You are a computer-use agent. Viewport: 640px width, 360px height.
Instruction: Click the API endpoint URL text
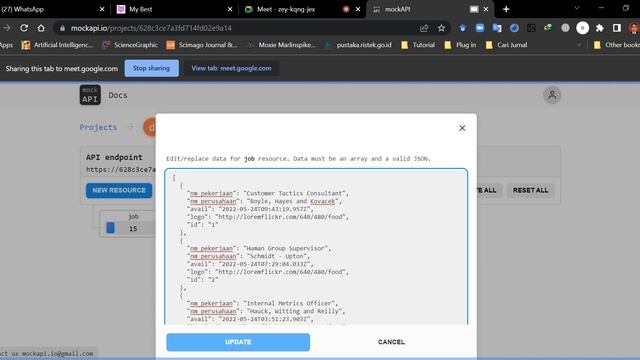pos(121,169)
